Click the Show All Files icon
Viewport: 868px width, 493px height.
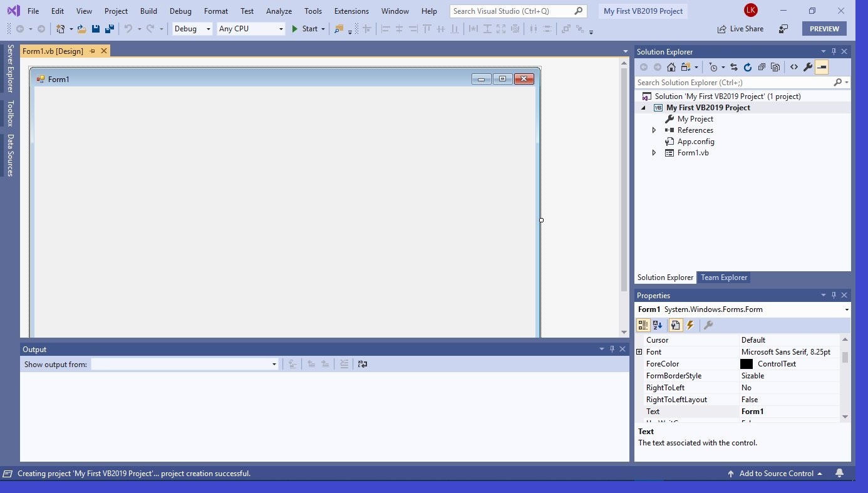(775, 67)
